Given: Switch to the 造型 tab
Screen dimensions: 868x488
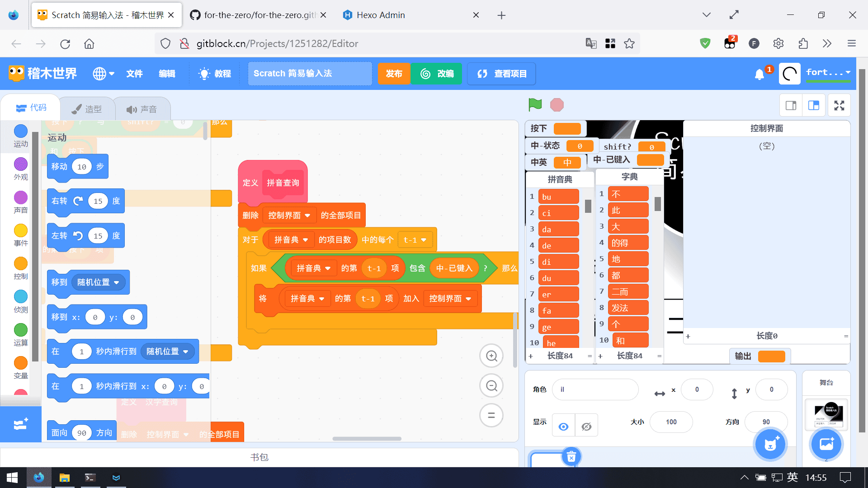Looking at the screenshot, I should point(87,109).
